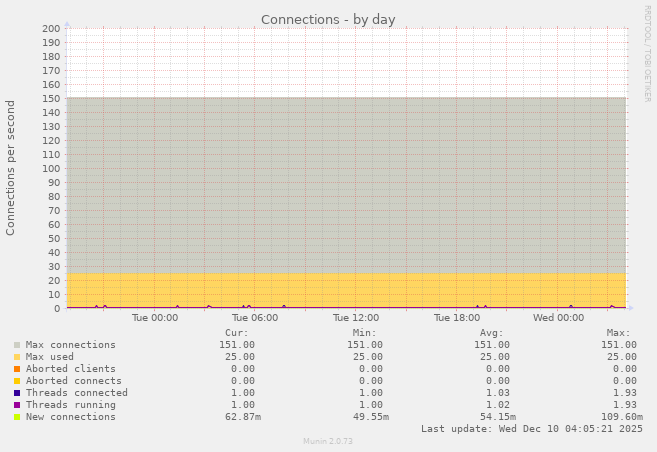This screenshot has width=657, height=452.
Task: Click the New connections Cur value 62.87m
Action: click(x=243, y=417)
